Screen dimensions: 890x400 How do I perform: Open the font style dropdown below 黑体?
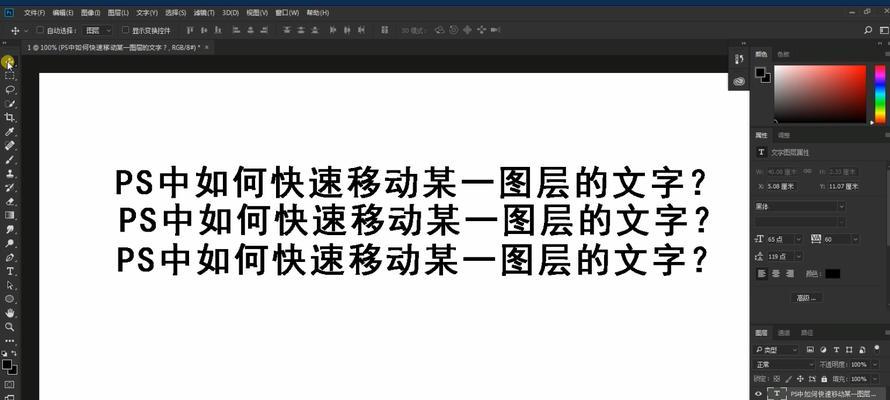point(800,222)
